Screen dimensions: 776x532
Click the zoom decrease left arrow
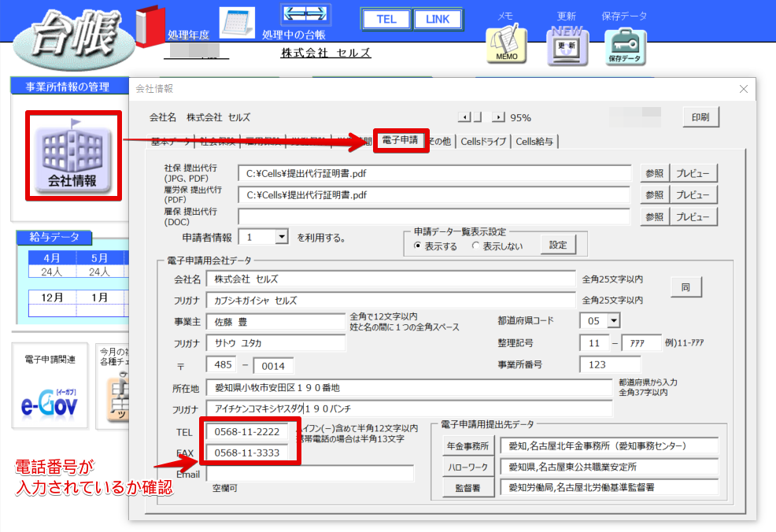click(x=464, y=117)
